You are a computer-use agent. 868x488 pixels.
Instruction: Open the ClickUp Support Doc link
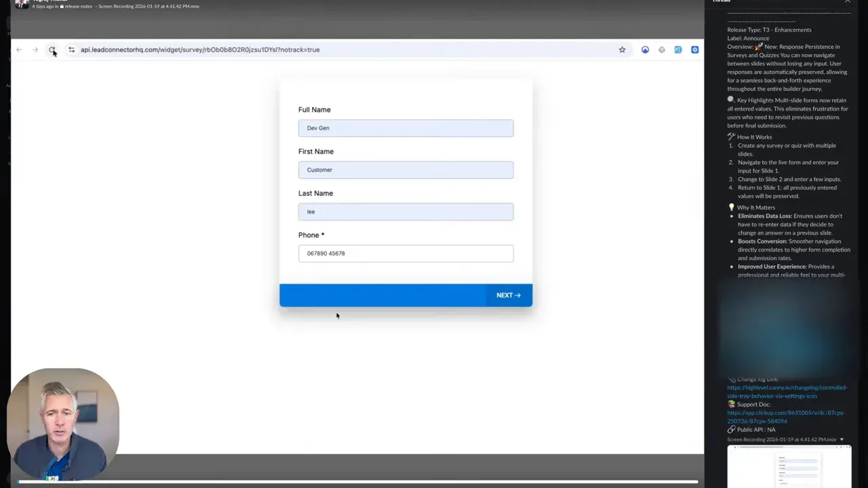785,417
